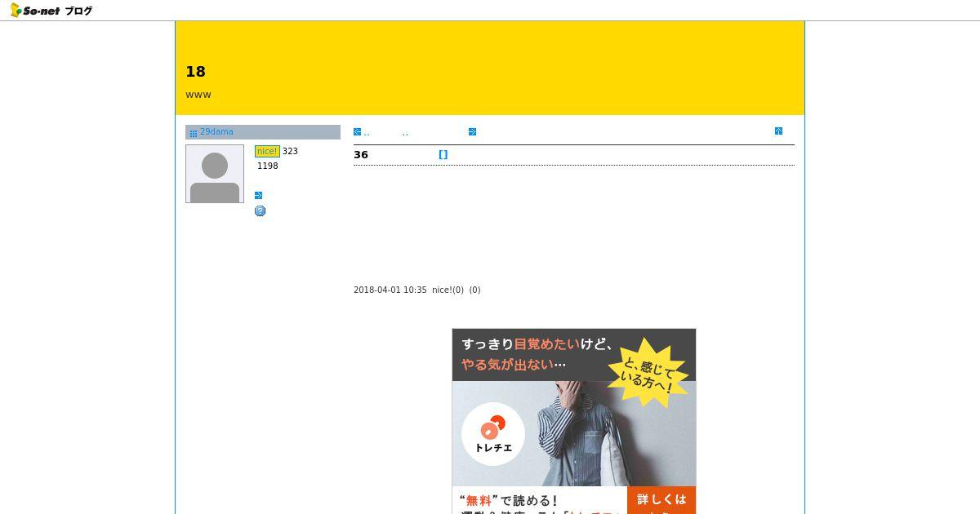
Task: Open the bracket category link beside 36
Action: 443,154
